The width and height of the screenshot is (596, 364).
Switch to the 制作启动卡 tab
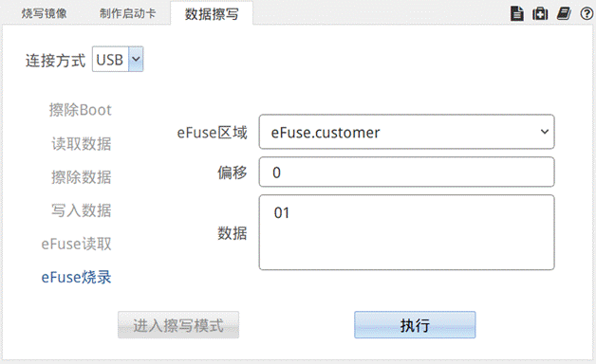coord(128,13)
